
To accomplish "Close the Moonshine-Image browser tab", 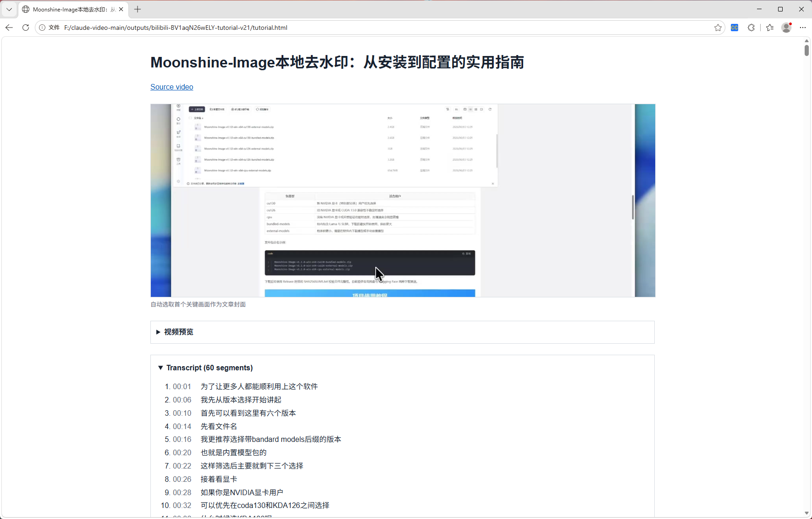I will 121,9.
